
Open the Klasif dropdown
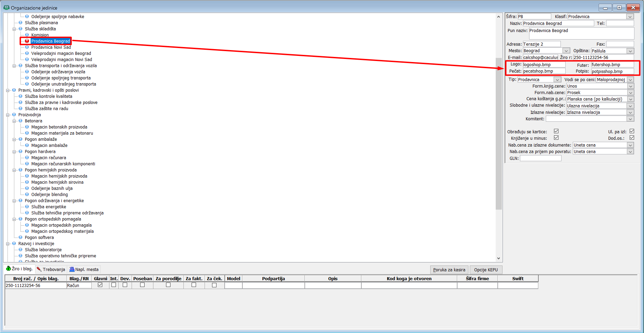[x=630, y=17]
